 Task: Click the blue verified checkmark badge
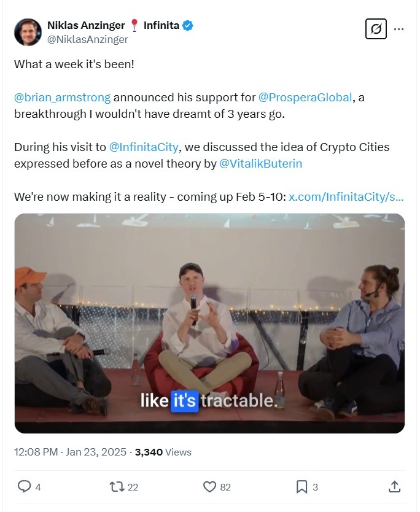click(x=189, y=25)
